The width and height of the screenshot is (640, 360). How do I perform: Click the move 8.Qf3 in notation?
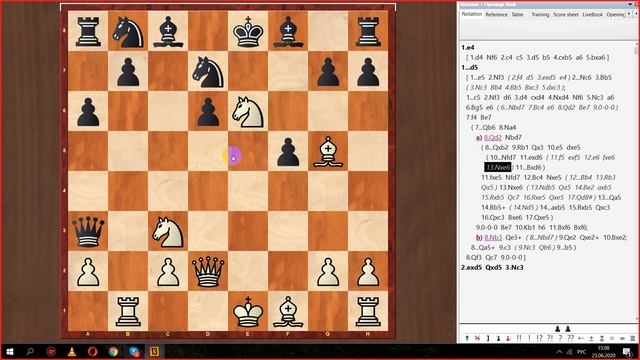point(474,258)
